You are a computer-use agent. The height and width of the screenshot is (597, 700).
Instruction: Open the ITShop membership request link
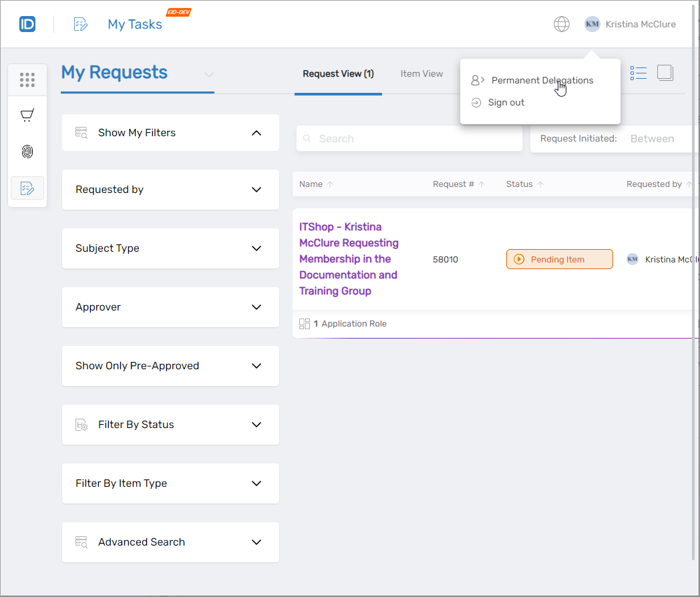[x=348, y=259]
